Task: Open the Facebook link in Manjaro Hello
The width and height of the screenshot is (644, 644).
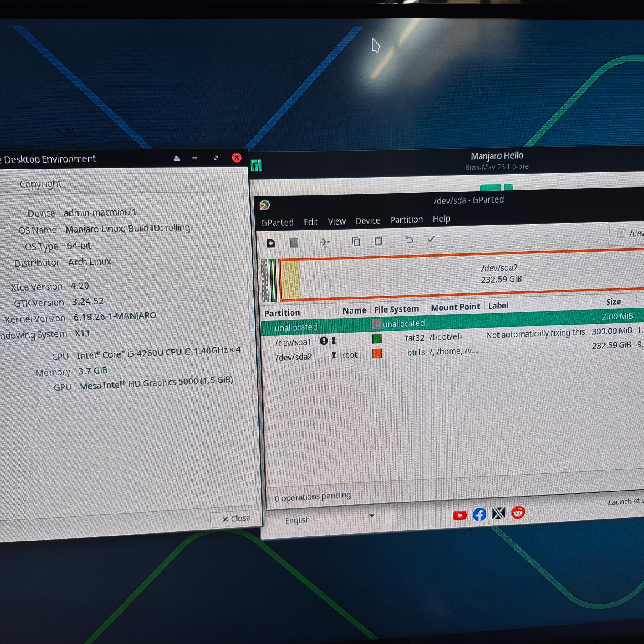Action: [479, 514]
